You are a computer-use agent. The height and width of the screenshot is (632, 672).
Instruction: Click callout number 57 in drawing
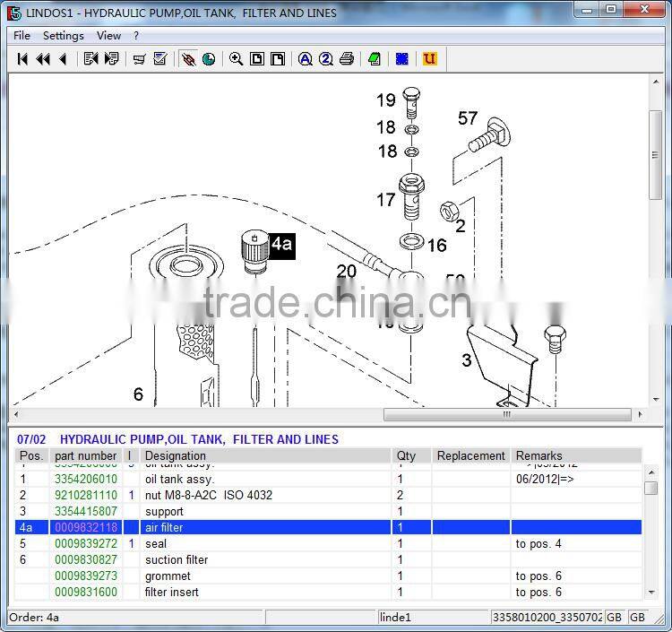pos(468,118)
